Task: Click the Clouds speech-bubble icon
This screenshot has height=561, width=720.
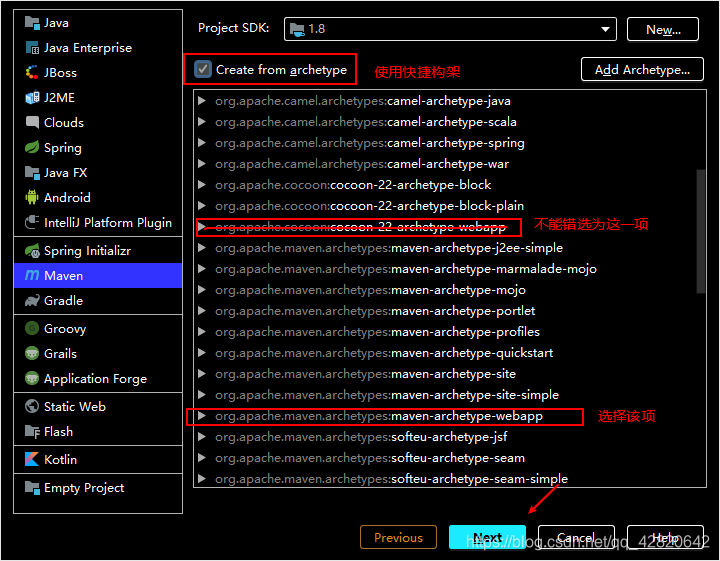Action: tap(32, 123)
